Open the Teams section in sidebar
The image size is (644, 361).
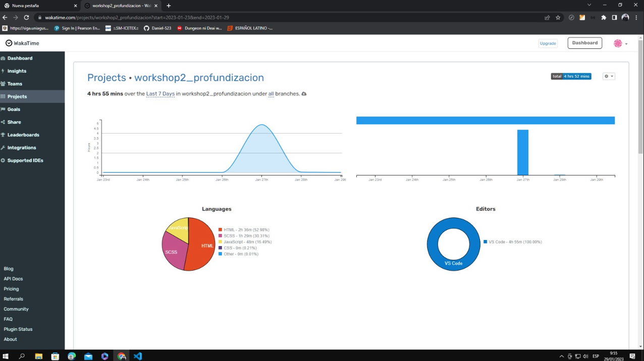tap(15, 84)
